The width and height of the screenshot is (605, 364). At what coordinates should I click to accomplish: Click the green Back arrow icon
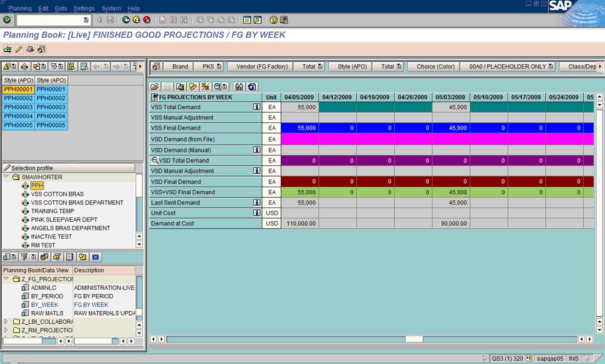coord(126,19)
